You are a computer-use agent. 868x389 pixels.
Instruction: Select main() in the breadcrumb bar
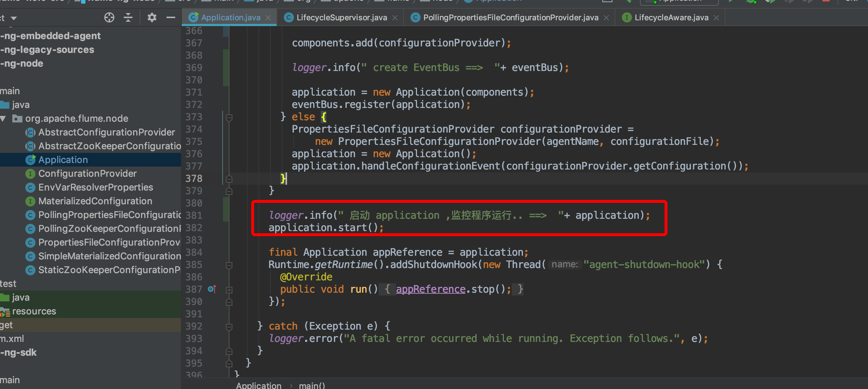pyautogui.click(x=312, y=385)
